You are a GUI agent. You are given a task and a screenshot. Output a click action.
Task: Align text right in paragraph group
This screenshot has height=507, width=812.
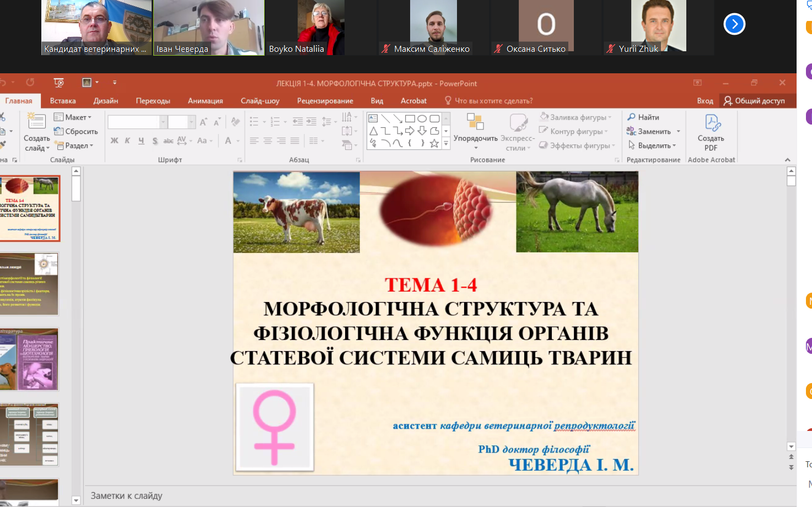coord(281,141)
